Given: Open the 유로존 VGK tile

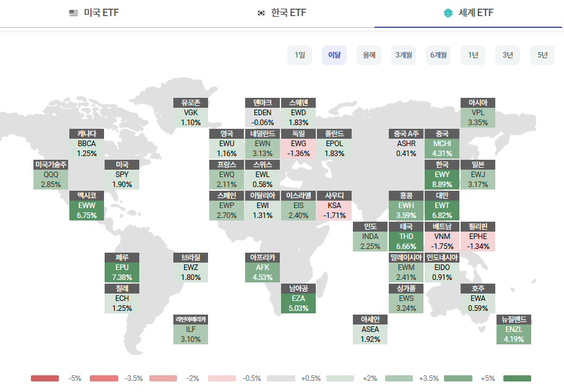Looking at the screenshot, I should pos(191,113).
